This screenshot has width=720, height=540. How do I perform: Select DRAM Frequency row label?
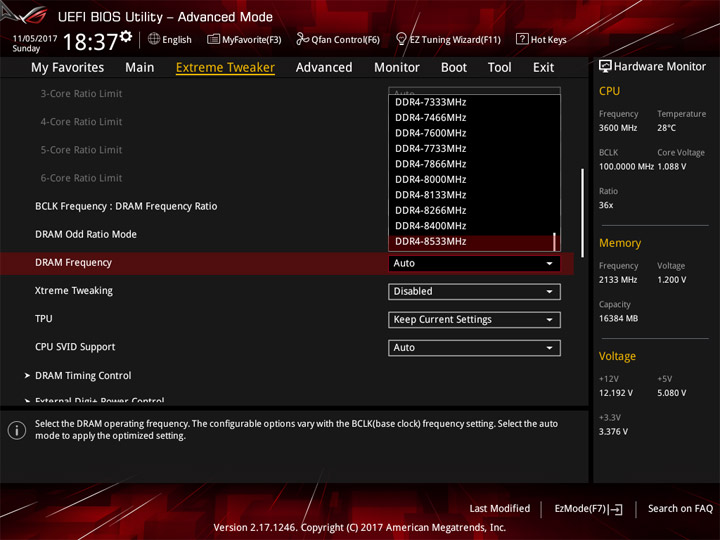[73, 263]
